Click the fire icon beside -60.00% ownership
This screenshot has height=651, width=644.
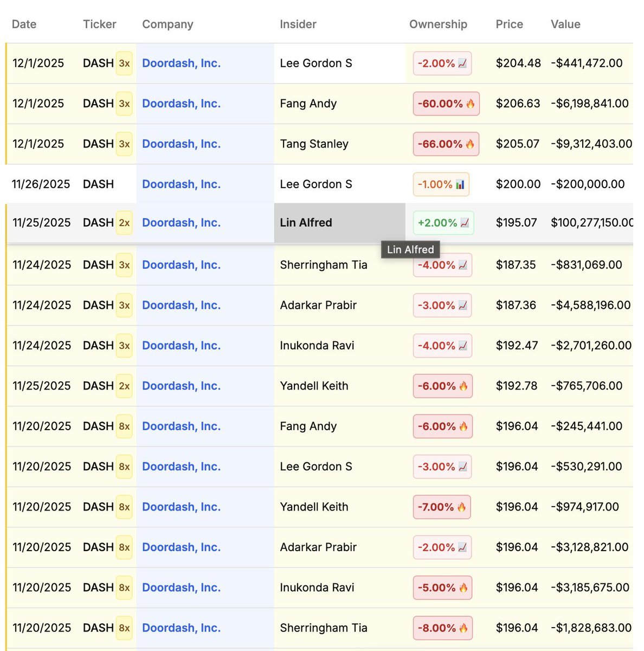(470, 104)
